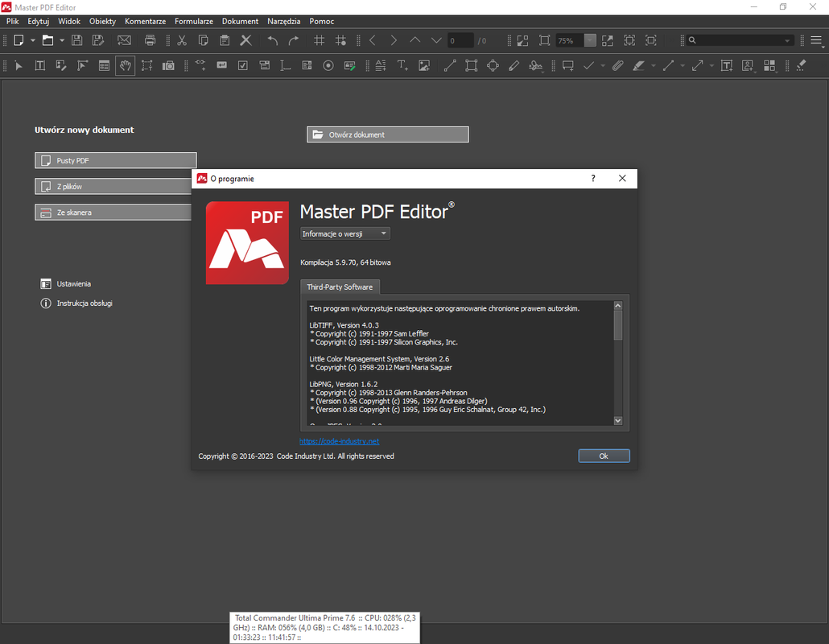Screen dimensions: 829x644
Task: Open the Komentarze menu
Action: [x=146, y=21]
